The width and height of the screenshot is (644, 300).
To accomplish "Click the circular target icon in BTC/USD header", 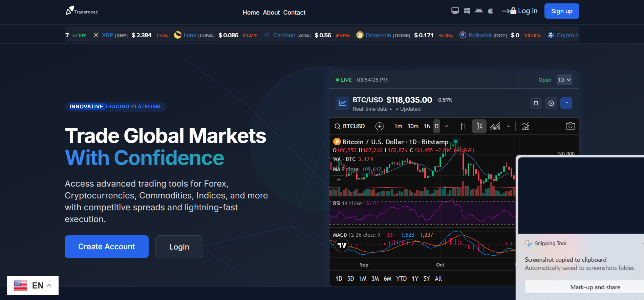I will coord(551,103).
